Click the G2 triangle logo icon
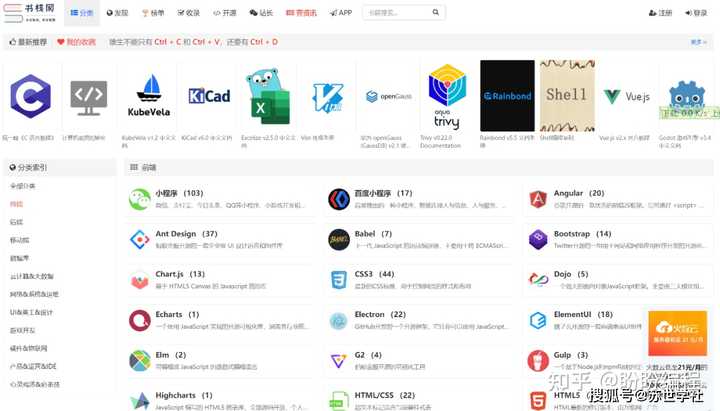Screen dimensions: 720x411 coord(339,361)
